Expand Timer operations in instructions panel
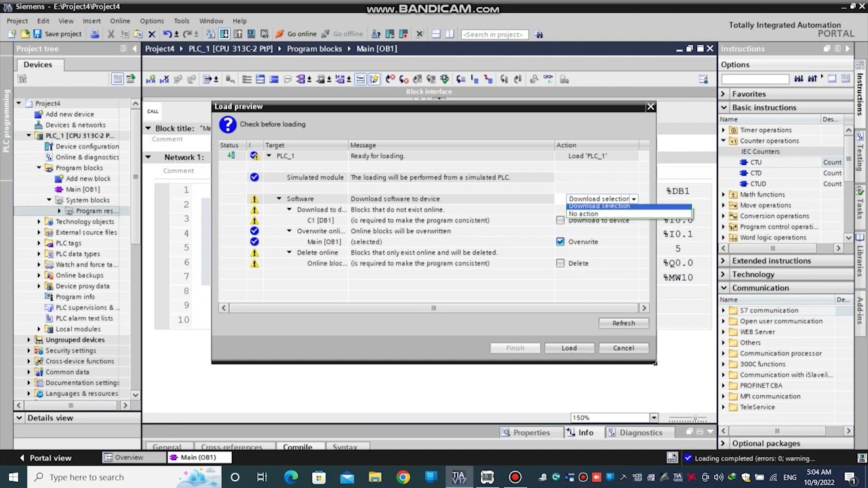The height and width of the screenshot is (488, 868). [x=723, y=130]
